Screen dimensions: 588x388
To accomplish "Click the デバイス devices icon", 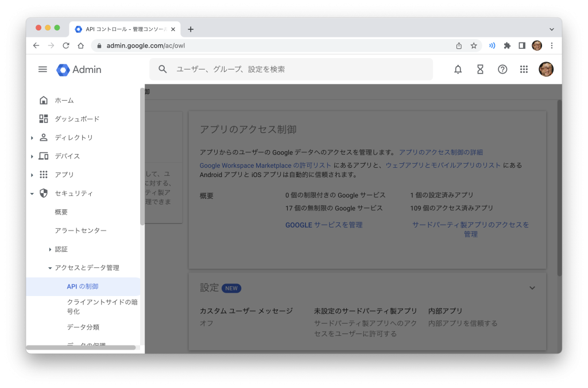I will [x=44, y=156].
